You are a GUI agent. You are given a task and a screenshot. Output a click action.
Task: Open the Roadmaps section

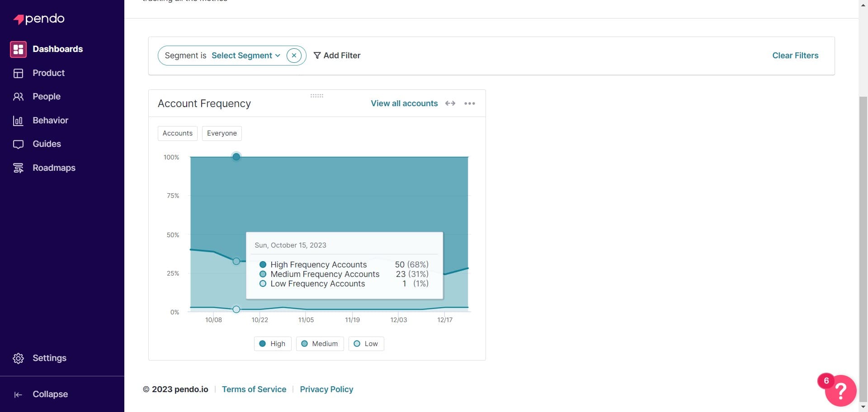tap(54, 168)
